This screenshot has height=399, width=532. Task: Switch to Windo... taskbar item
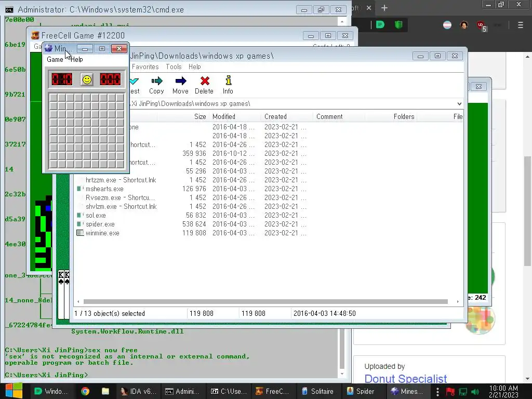(x=51, y=392)
